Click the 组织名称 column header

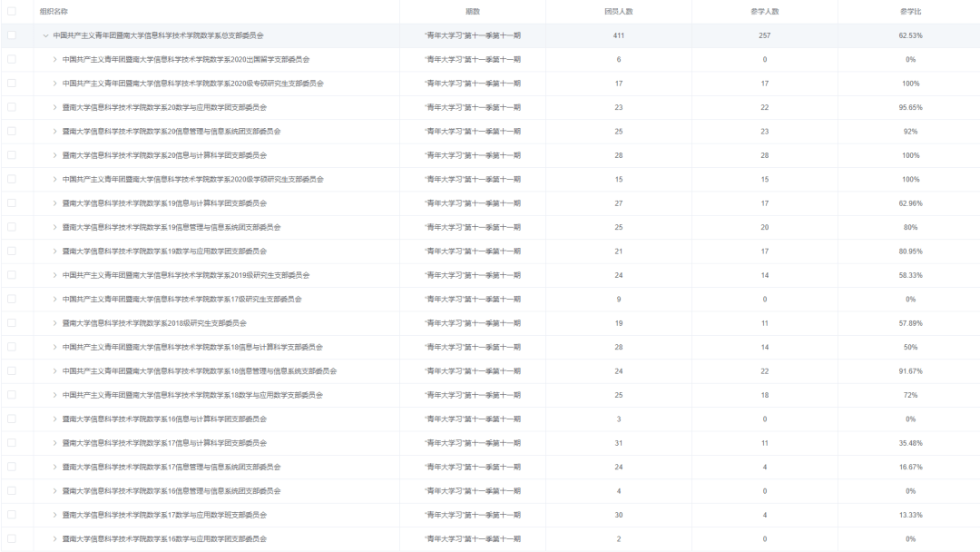pos(54,12)
